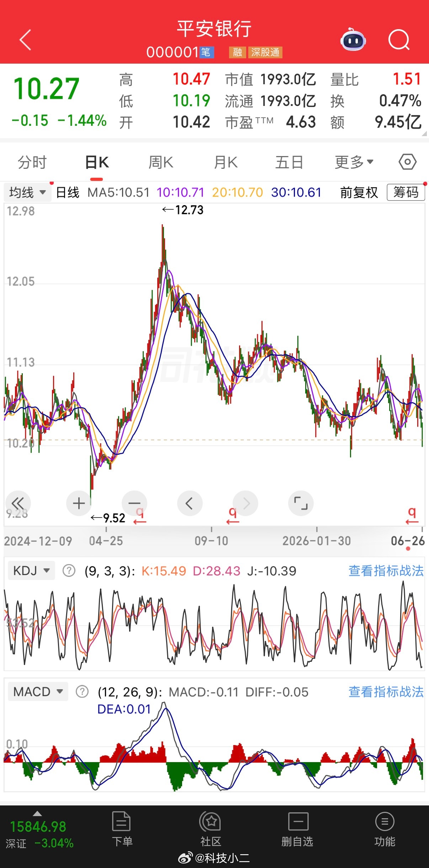Image resolution: width=429 pixels, height=868 pixels.
Task: Select the 日K tab
Action: tap(97, 162)
